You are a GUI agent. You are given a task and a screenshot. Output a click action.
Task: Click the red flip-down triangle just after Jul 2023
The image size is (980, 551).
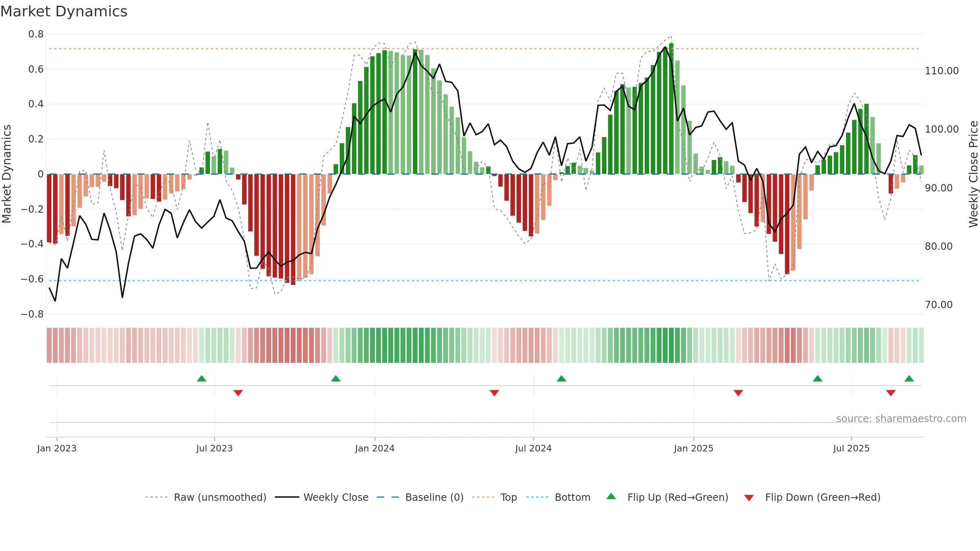(238, 393)
